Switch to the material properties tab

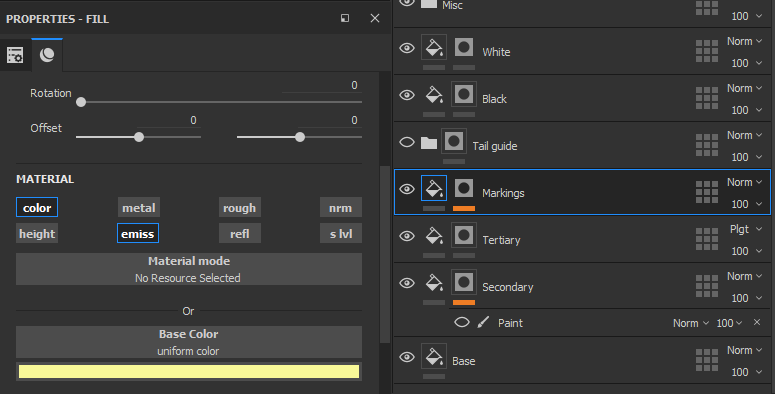click(47, 55)
